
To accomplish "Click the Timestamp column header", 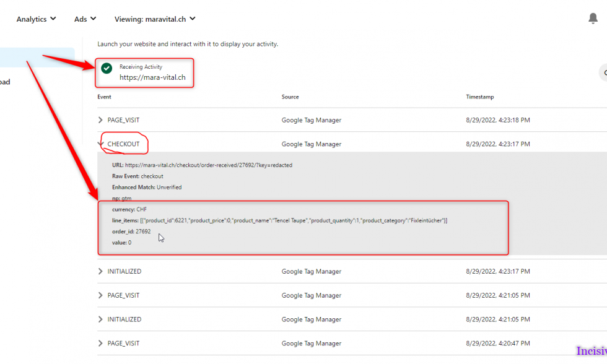I will click(479, 97).
